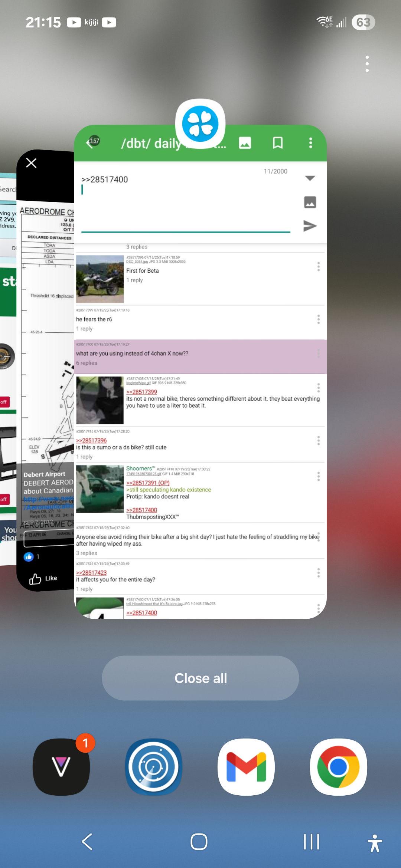Open the post menu for the Shoomers post

coord(318,476)
